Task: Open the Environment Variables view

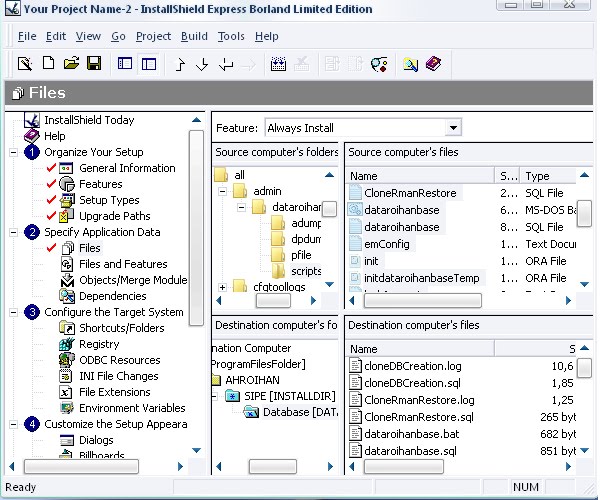Action: [132, 409]
